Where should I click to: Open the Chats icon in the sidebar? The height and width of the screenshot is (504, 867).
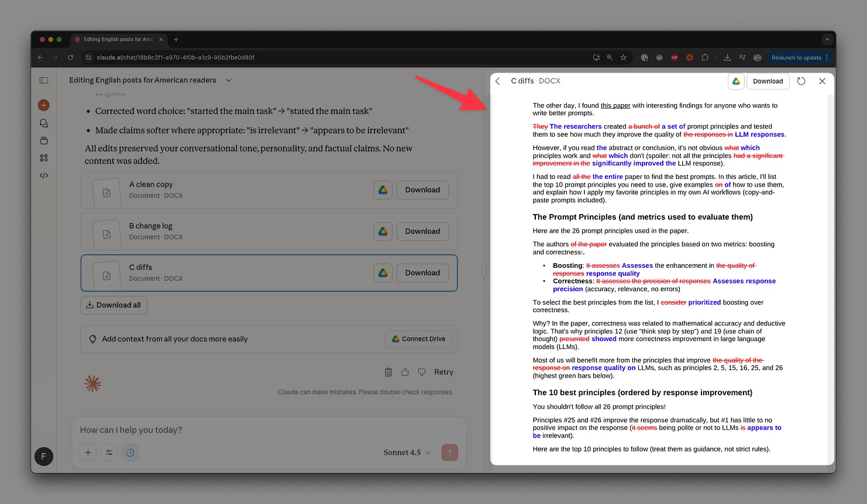(x=44, y=123)
